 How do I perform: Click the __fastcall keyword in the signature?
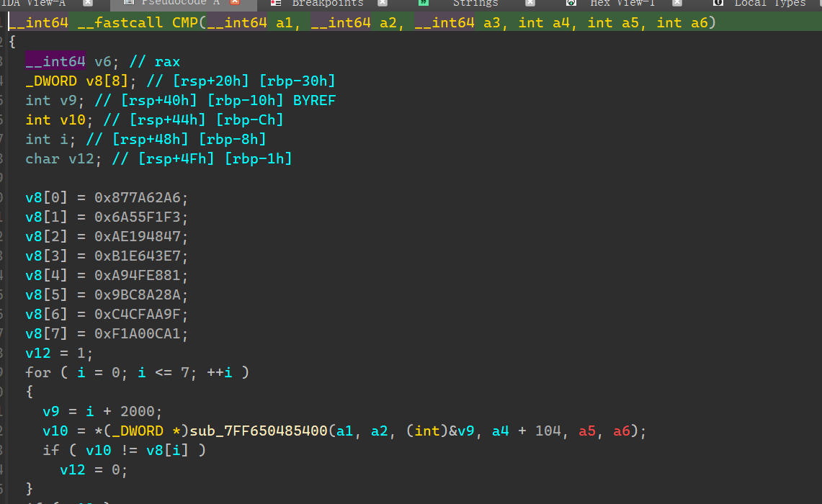[x=120, y=23]
